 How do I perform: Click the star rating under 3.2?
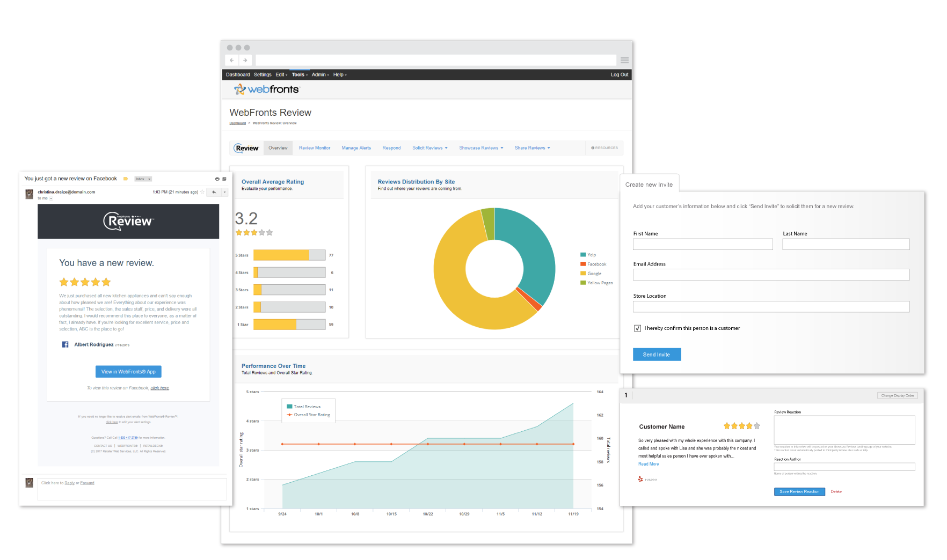(x=254, y=233)
